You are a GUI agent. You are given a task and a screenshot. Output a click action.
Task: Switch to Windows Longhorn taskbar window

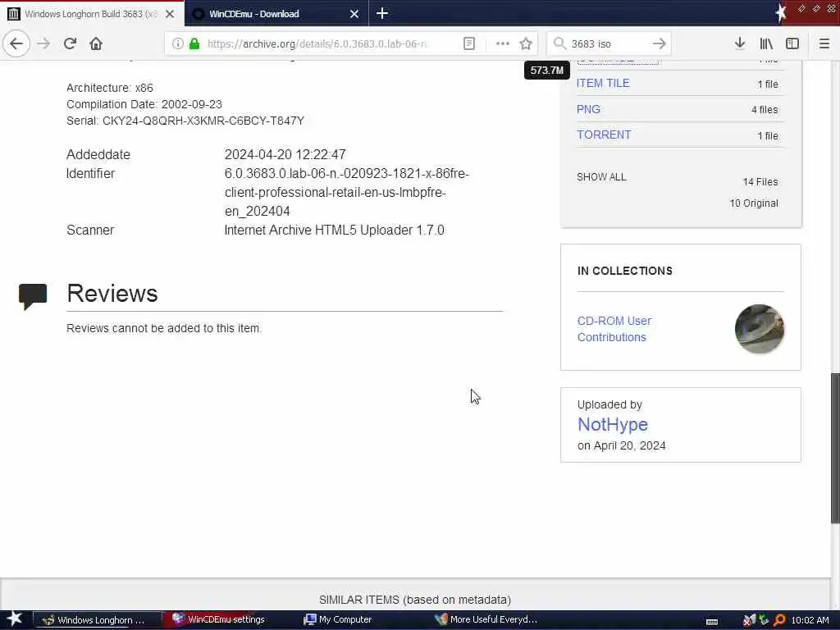pos(98,620)
